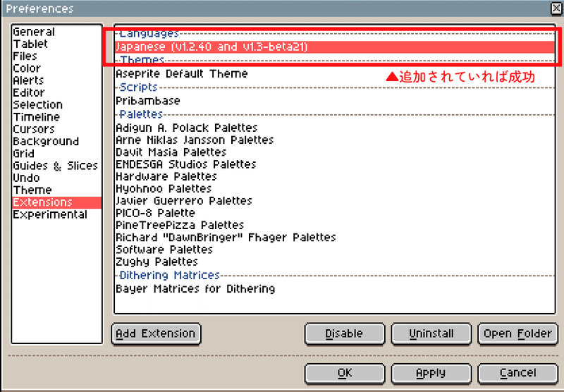Select Zughy Palettes extension

pos(334,262)
